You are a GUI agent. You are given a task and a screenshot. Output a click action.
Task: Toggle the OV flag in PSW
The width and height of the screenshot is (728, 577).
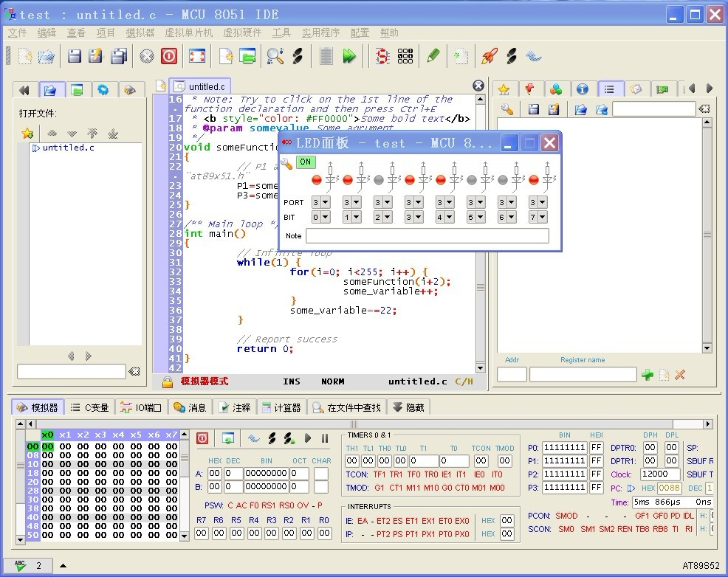pyautogui.click(x=303, y=505)
